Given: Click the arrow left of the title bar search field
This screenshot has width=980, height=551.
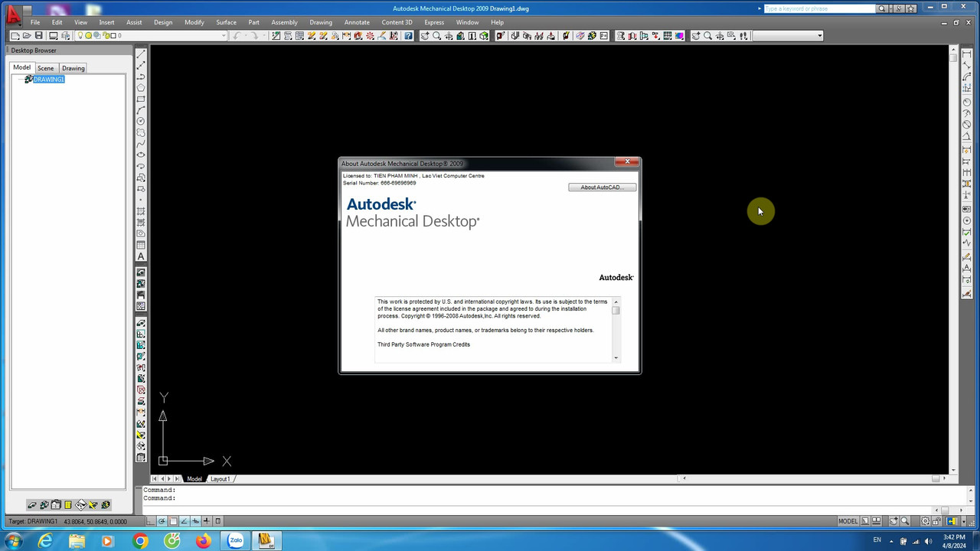Looking at the screenshot, I should 760,8.
